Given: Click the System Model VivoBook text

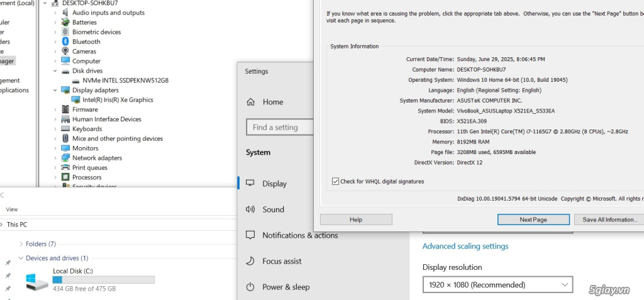Looking at the screenshot, I should coord(506,111).
